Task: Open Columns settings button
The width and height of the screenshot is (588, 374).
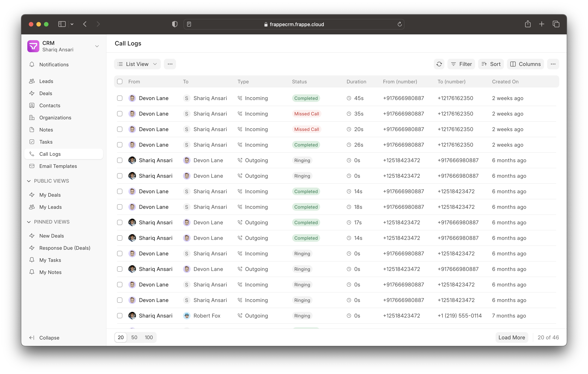Action: tap(525, 64)
